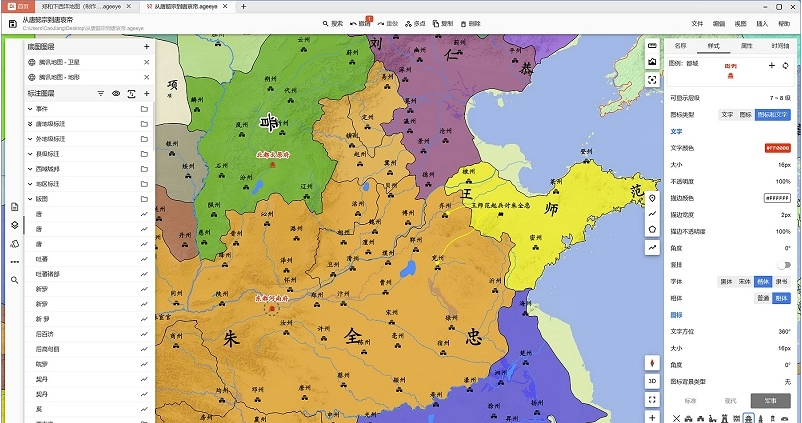Remove the 腾讯地图 - 卫星 base layer
802x423 pixels.
(146, 62)
